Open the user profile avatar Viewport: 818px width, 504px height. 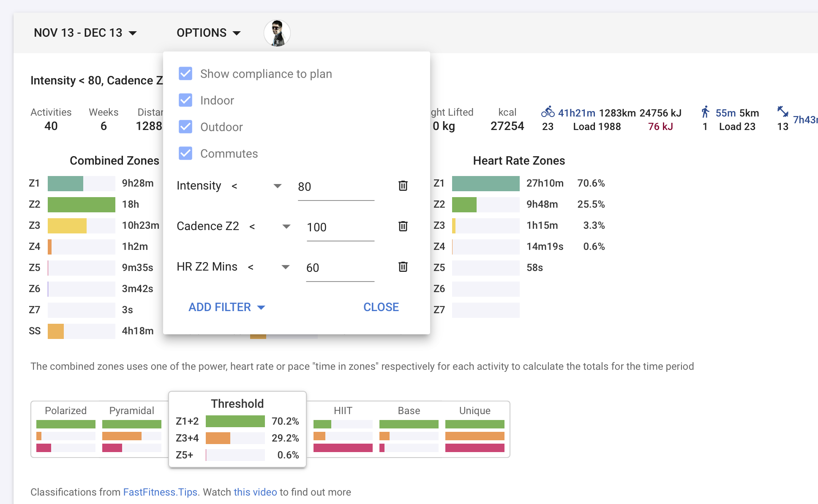pyautogui.click(x=277, y=33)
